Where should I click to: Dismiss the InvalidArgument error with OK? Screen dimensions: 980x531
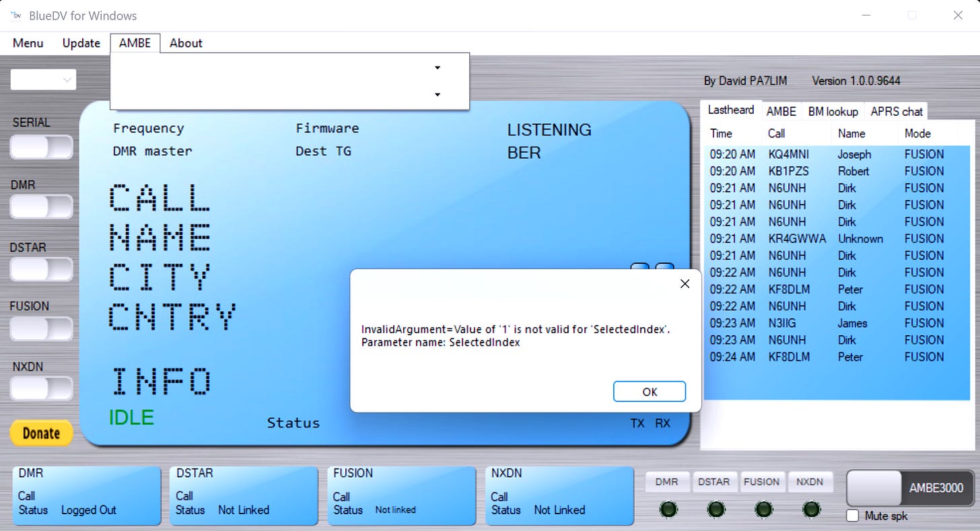[x=649, y=391]
